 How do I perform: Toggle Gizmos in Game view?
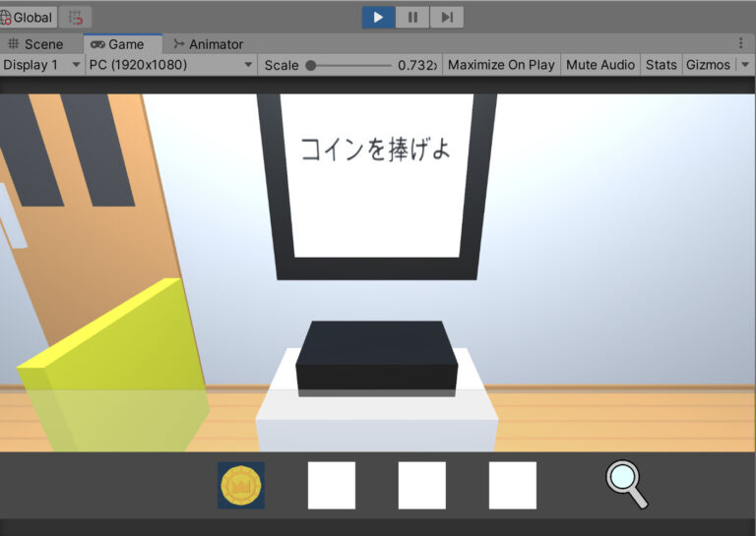point(709,65)
